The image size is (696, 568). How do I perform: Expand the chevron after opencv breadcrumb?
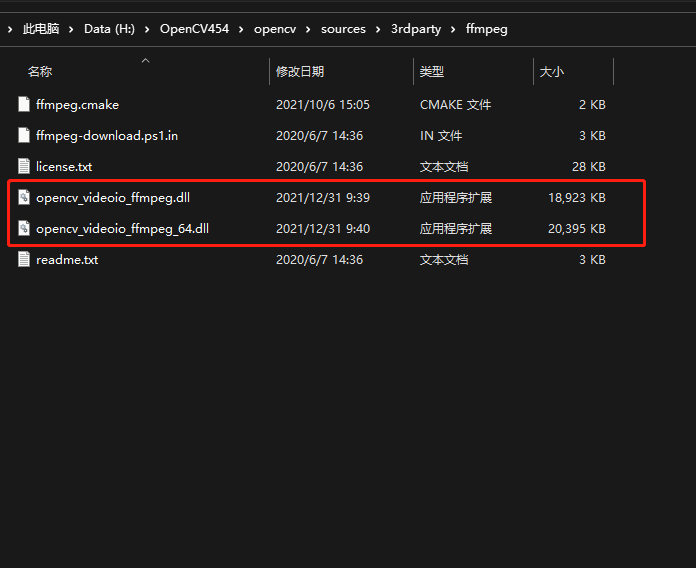(x=308, y=29)
